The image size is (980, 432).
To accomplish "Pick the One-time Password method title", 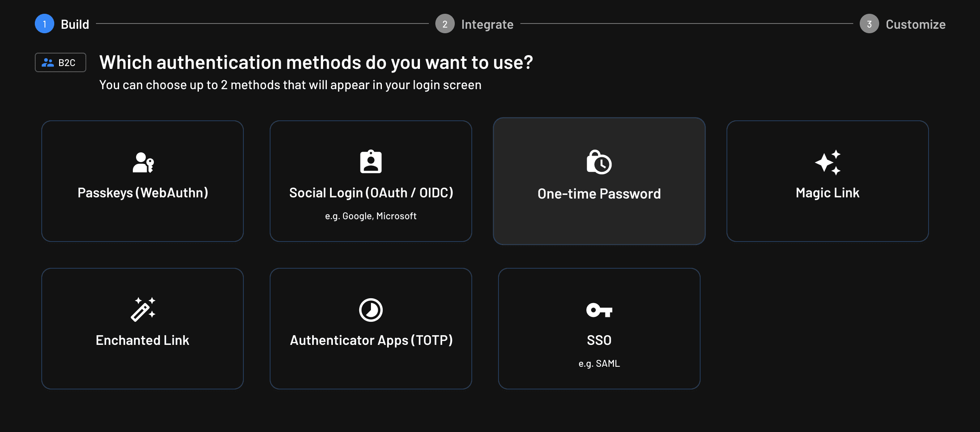I will tap(599, 194).
